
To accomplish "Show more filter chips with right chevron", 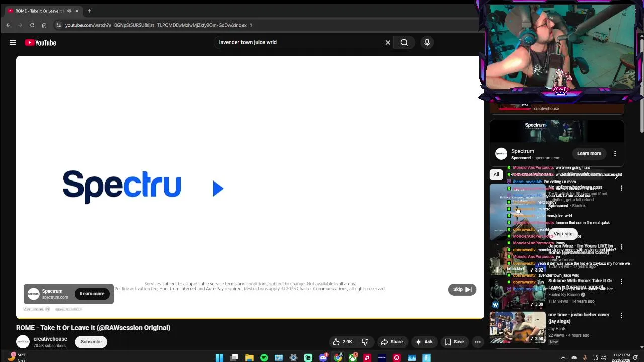I will tap(616, 176).
